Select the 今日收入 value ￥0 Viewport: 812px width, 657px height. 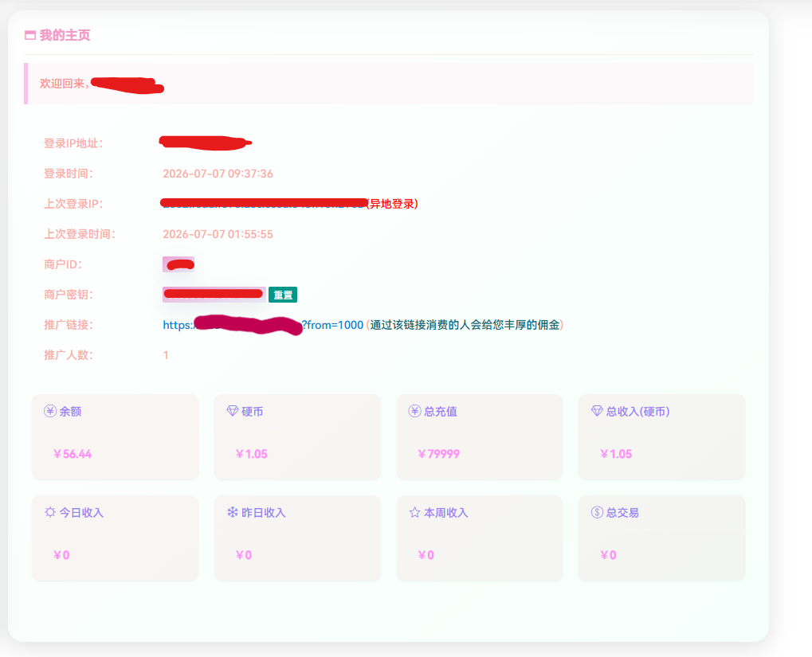click(61, 555)
